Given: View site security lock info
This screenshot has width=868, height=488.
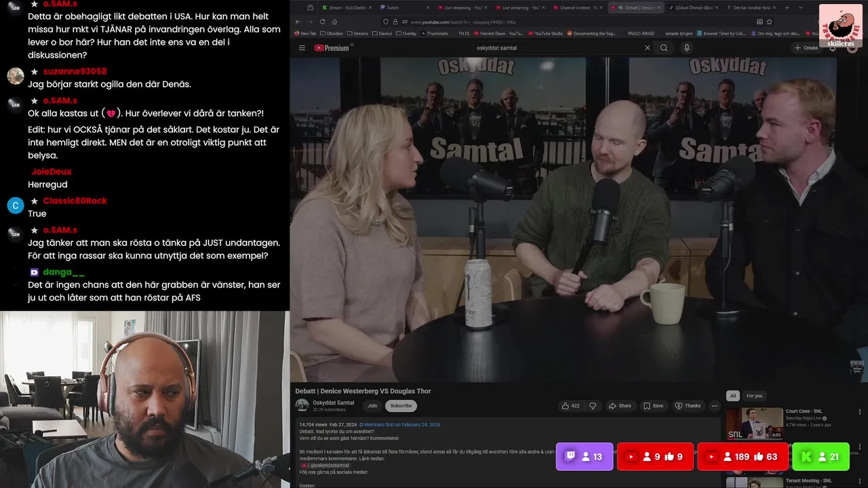Looking at the screenshot, I should point(395,22).
